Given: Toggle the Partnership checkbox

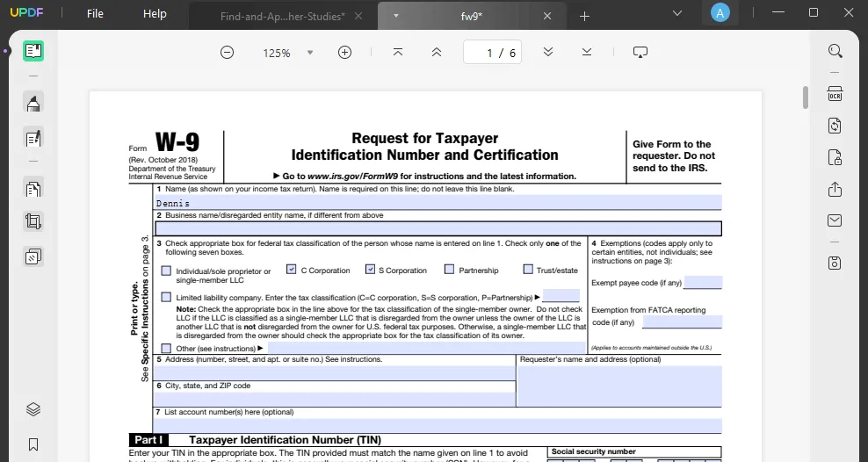Looking at the screenshot, I should click(x=449, y=270).
